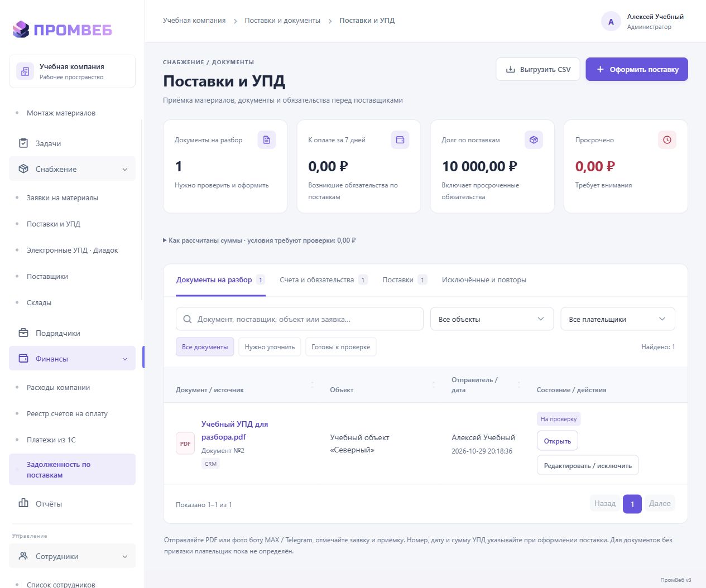Sort by Отправитель / дата column handle
This screenshot has width=706, height=588.
[x=518, y=385]
